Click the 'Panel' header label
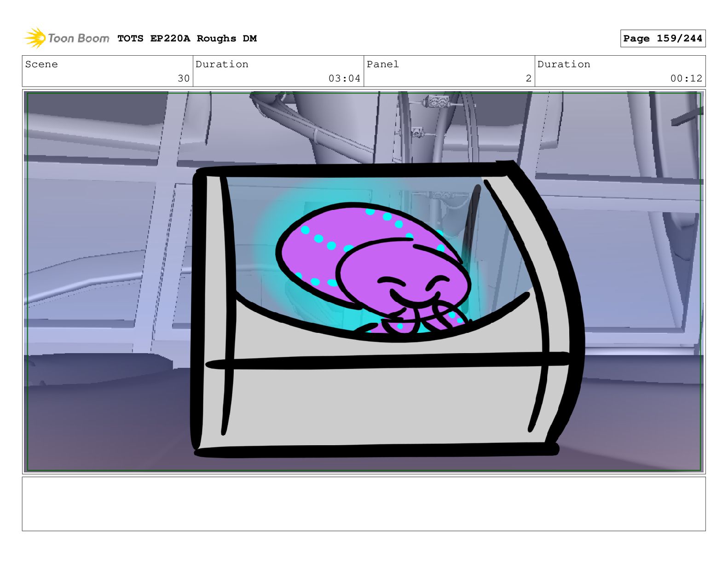Viewport: 728px width, 564px height. pyautogui.click(x=383, y=64)
